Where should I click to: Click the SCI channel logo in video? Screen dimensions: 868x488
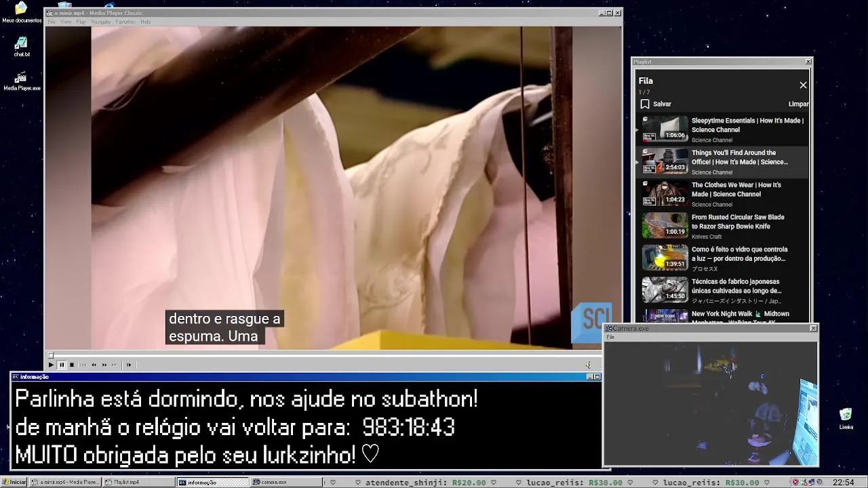tap(592, 322)
